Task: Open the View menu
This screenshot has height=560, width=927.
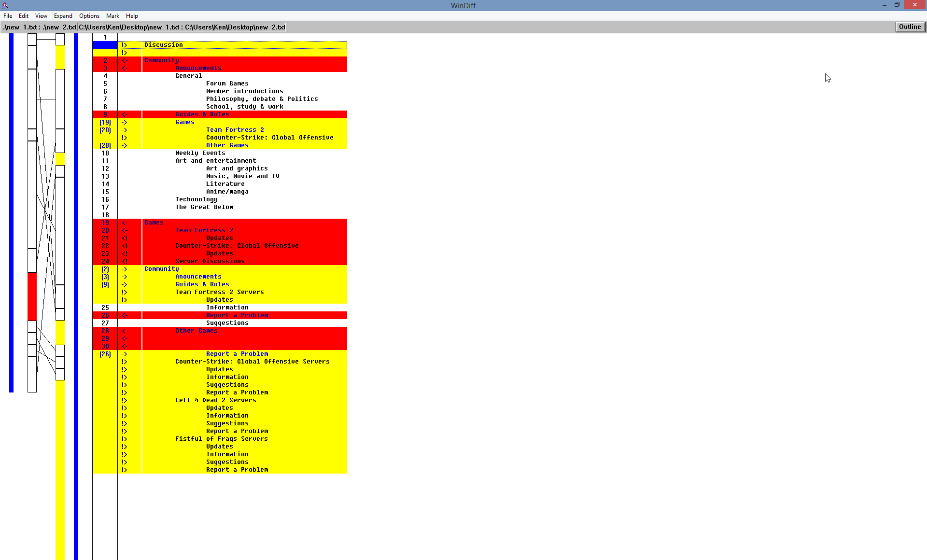Action: click(41, 16)
